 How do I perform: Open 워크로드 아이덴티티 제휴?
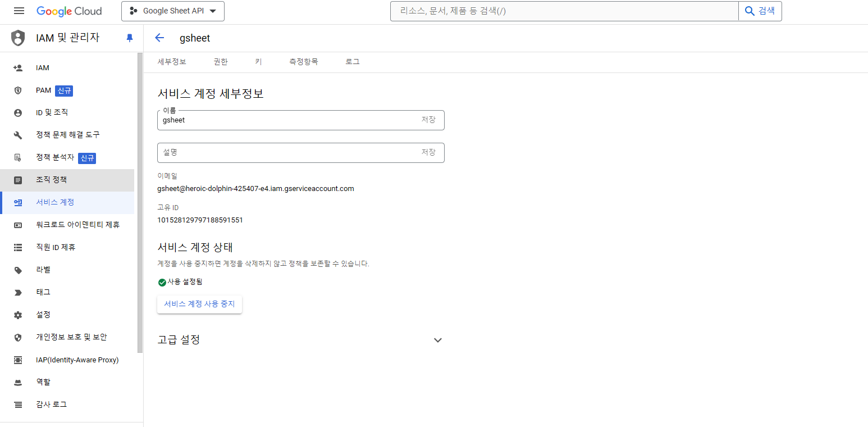(67, 225)
